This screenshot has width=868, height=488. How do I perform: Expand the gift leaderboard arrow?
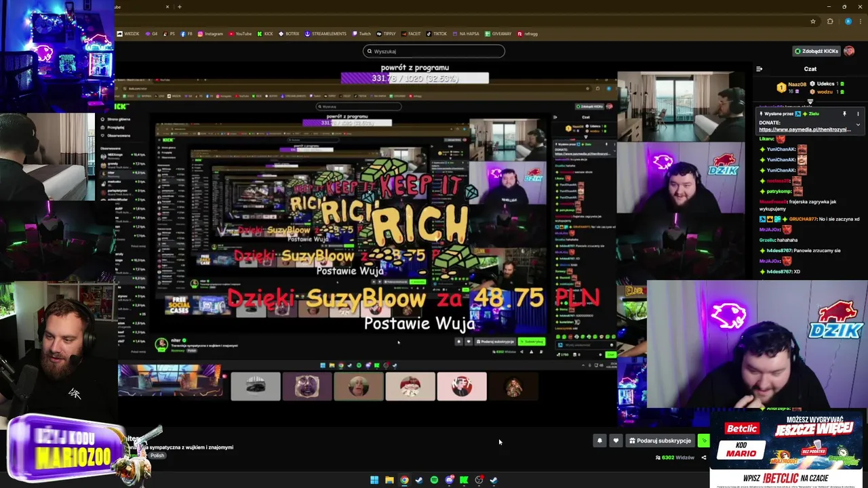click(x=810, y=101)
